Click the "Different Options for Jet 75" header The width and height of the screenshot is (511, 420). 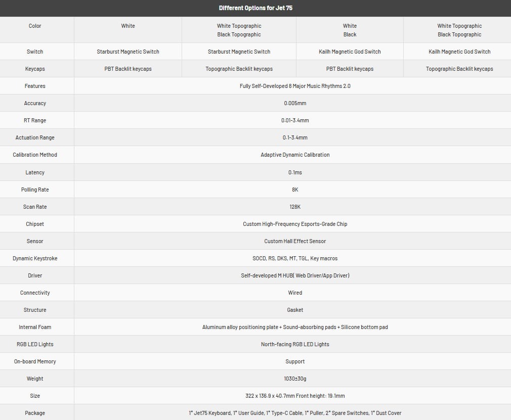pos(255,8)
